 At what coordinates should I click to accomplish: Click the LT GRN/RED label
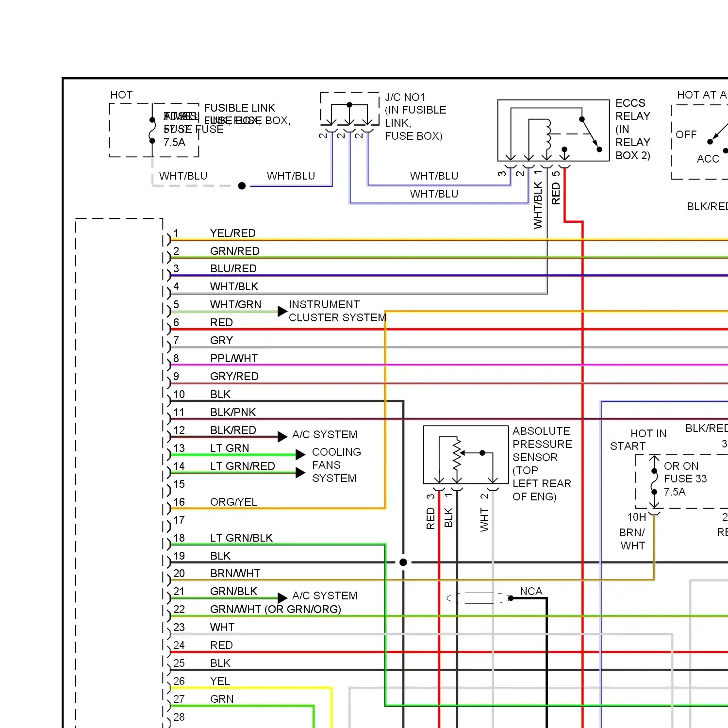coord(243,466)
